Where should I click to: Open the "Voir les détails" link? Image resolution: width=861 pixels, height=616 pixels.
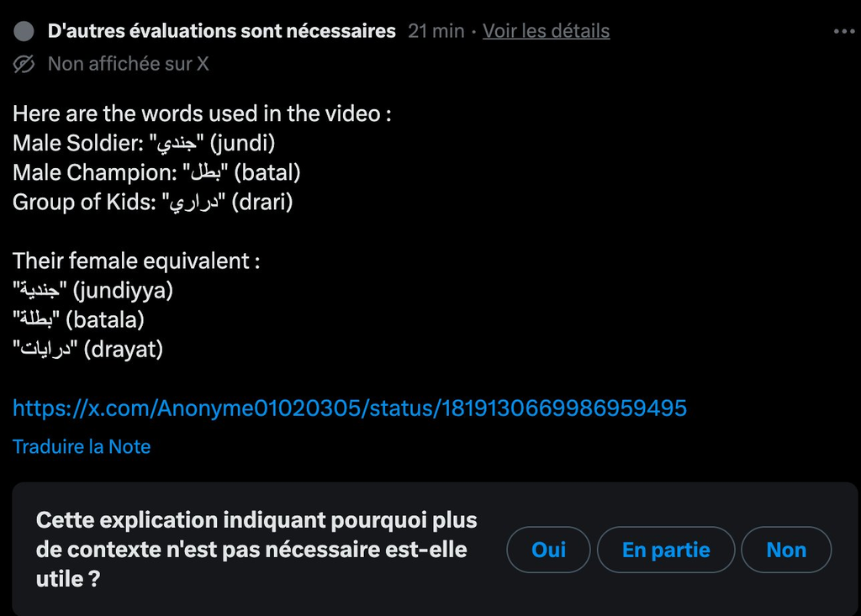point(546,32)
